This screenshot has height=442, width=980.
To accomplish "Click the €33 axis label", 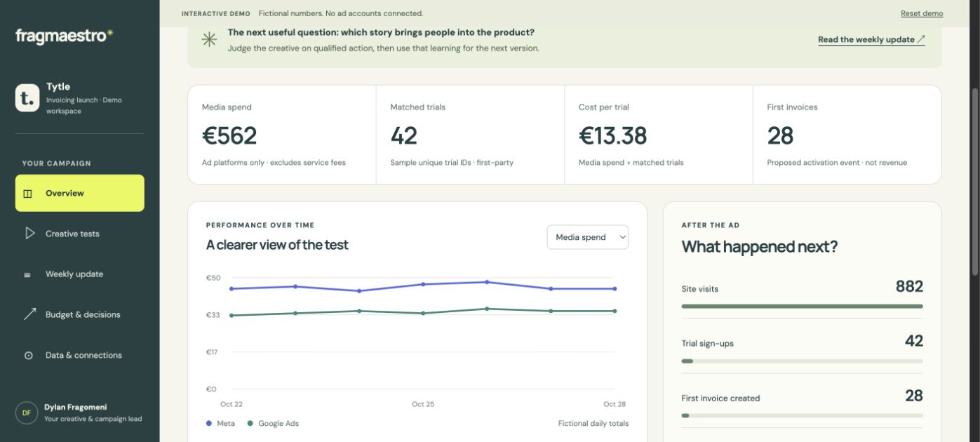I will (213, 315).
